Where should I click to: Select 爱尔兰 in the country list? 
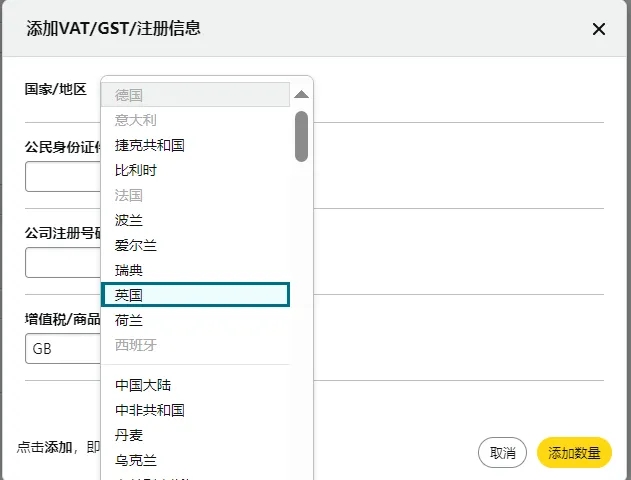[136, 245]
